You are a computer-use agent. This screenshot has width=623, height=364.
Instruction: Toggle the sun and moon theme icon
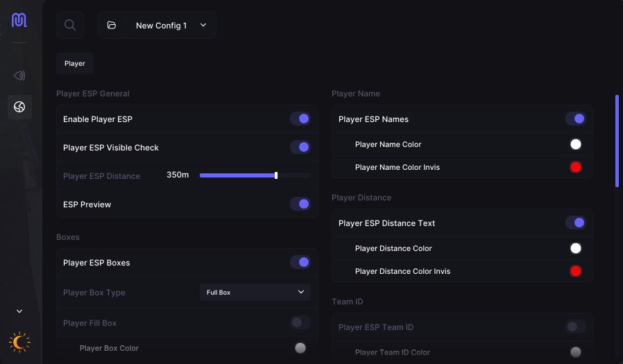[19, 342]
